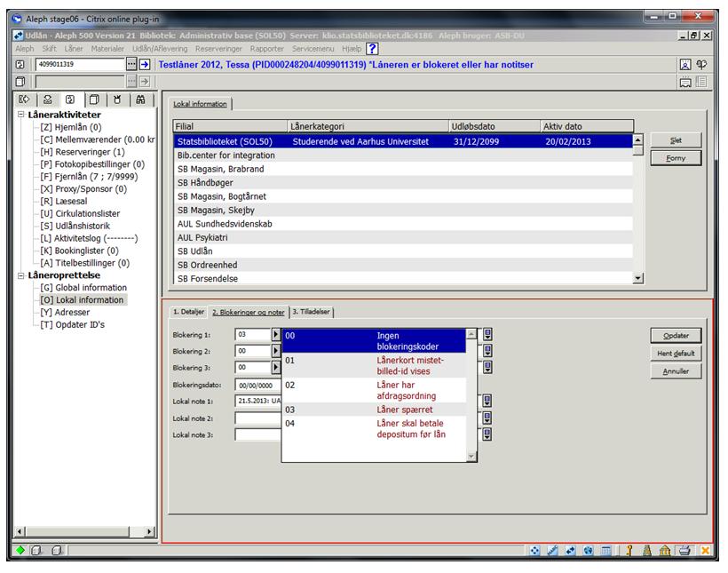Click the orange X icon in status bar

[x=707, y=551]
